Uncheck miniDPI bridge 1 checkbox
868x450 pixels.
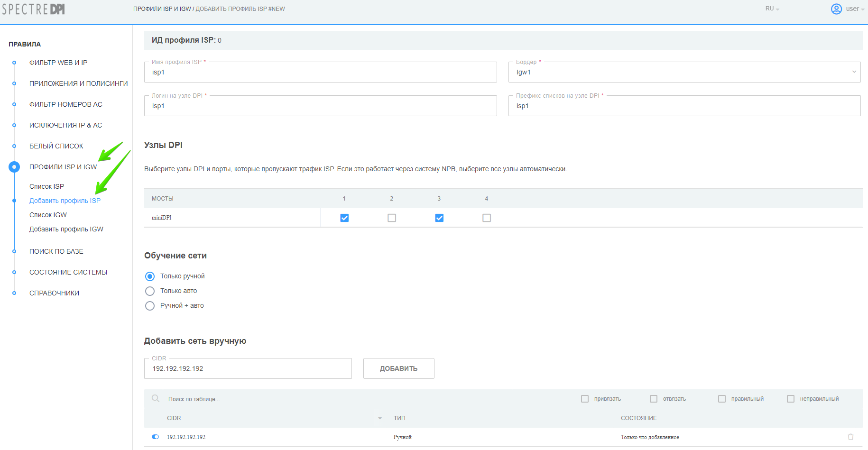344,218
